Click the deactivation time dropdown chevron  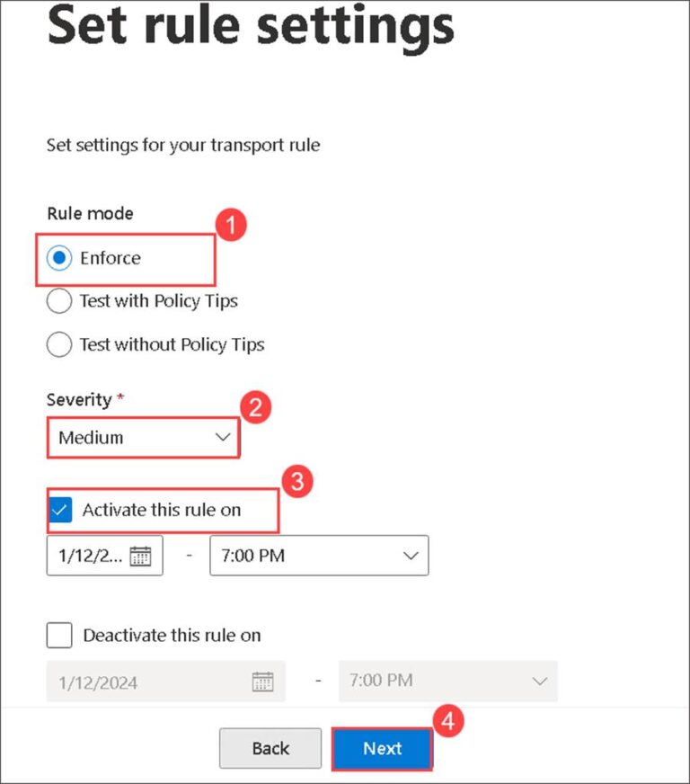[539, 681]
